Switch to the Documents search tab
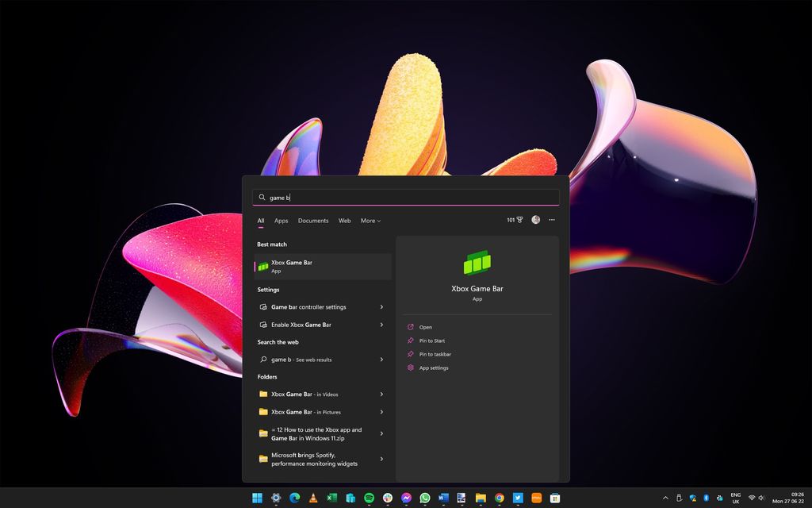Screen dimensions: 812x508 click(313, 221)
